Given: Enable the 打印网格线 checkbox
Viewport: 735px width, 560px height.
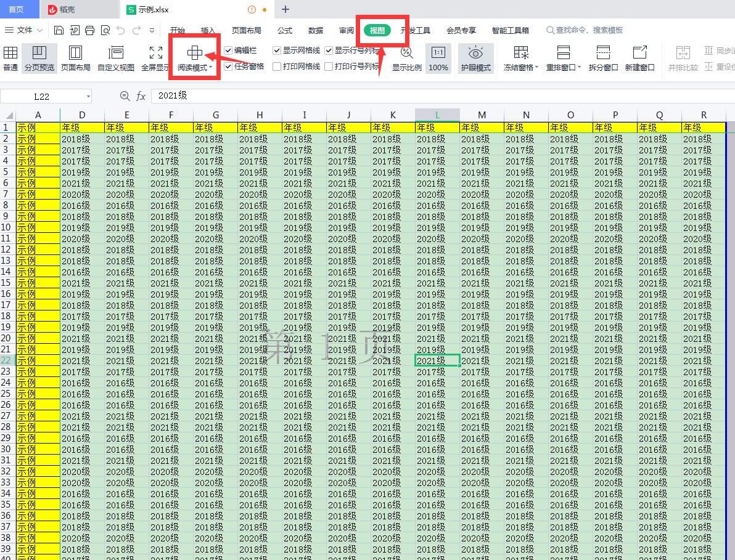Looking at the screenshot, I should pyautogui.click(x=277, y=67).
